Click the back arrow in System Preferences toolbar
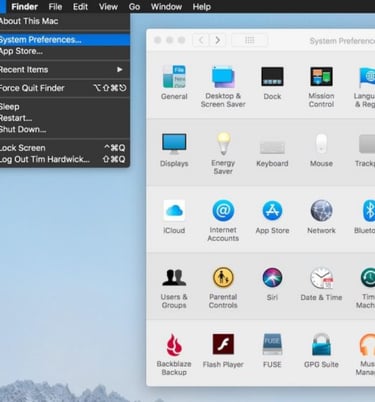 point(201,40)
